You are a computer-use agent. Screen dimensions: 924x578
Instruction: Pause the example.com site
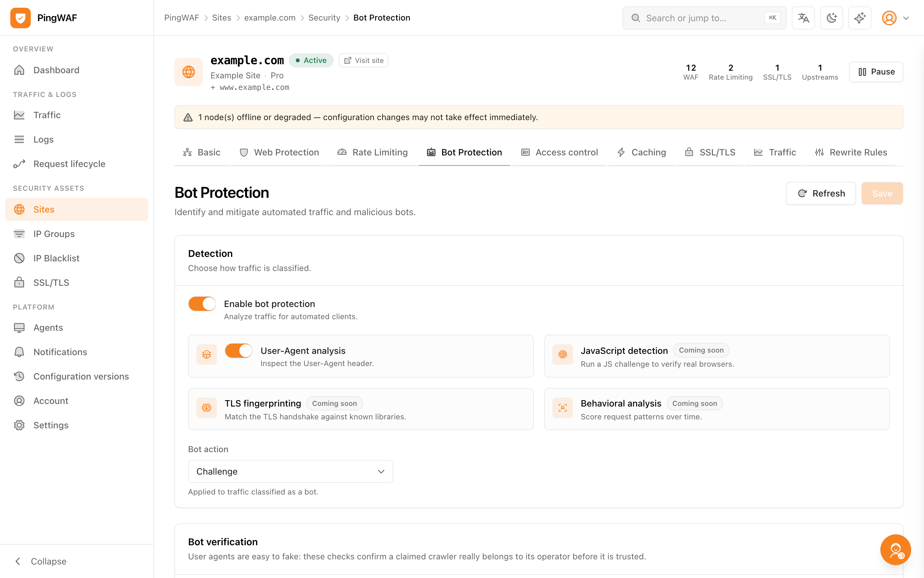click(876, 72)
